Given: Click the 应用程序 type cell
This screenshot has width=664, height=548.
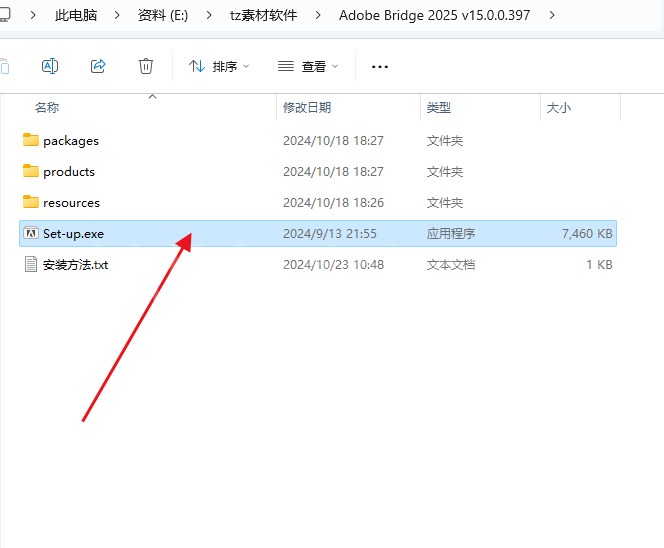Looking at the screenshot, I should click(x=451, y=234).
